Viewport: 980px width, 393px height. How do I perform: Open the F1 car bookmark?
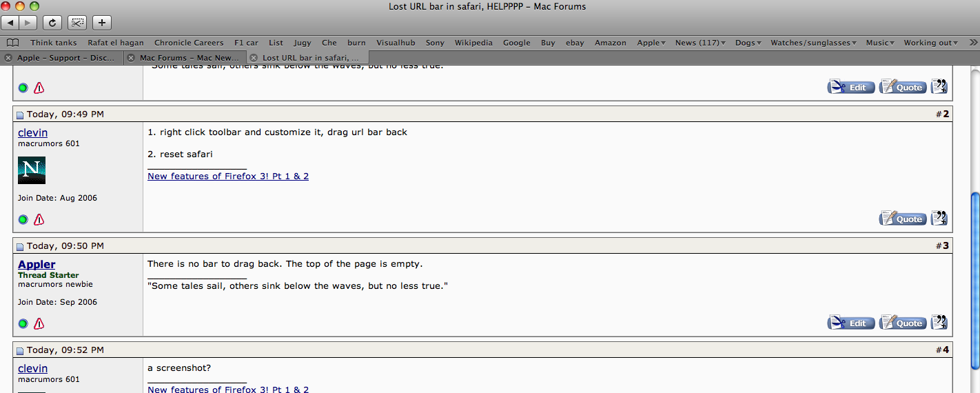pos(246,43)
